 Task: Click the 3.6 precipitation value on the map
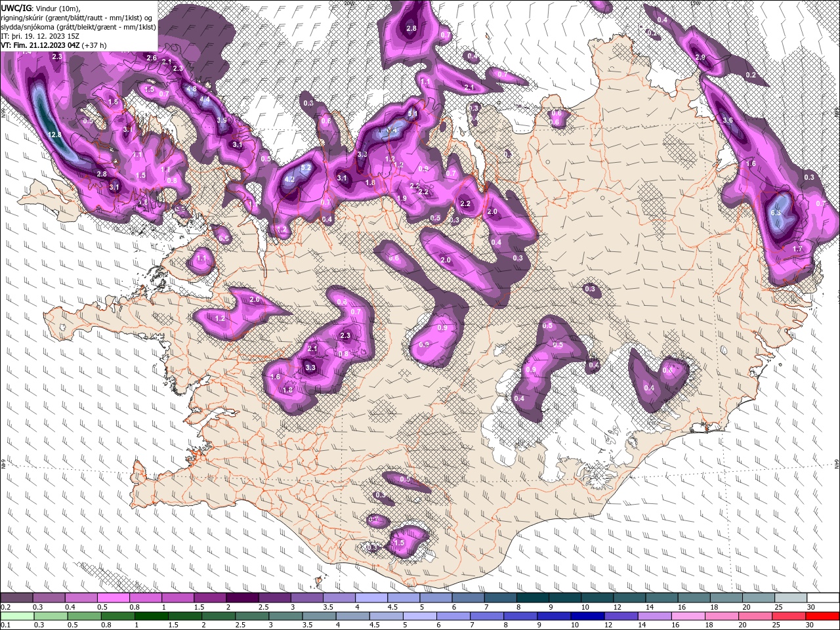728,120
